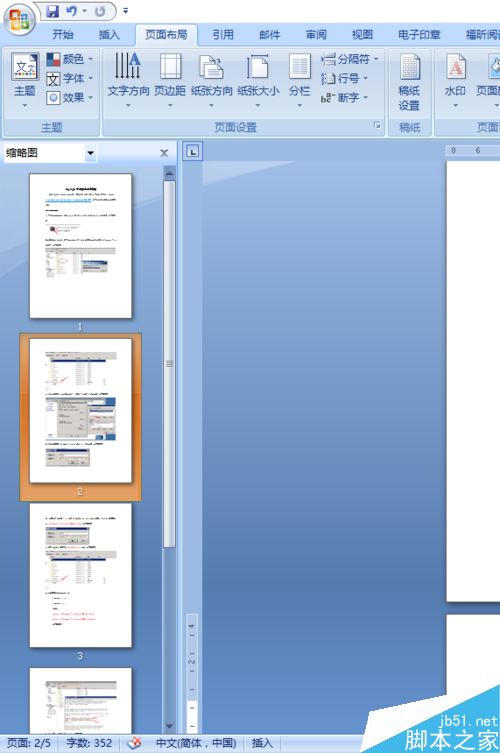Click the Office button logo
The height and width of the screenshot is (753, 500).
coord(19,20)
